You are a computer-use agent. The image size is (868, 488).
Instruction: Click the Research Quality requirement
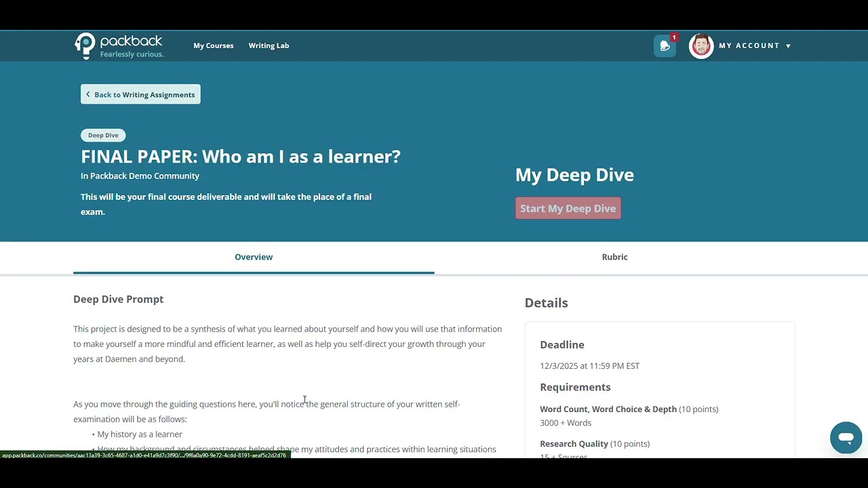click(x=574, y=444)
